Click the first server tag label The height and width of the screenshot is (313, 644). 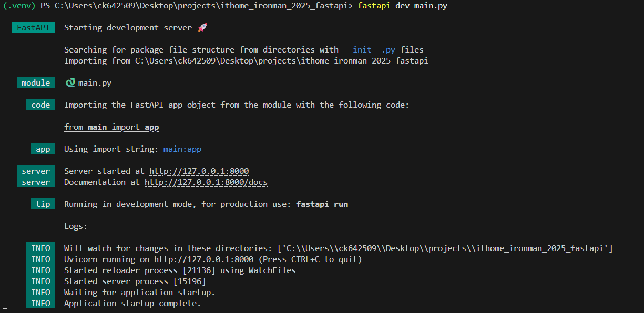tap(36, 171)
